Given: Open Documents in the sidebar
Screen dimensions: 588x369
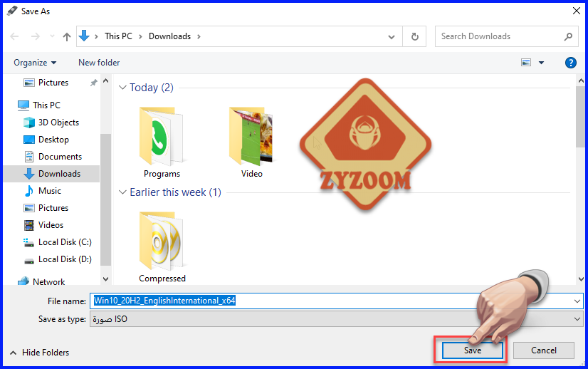Looking at the screenshot, I should (x=60, y=157).
